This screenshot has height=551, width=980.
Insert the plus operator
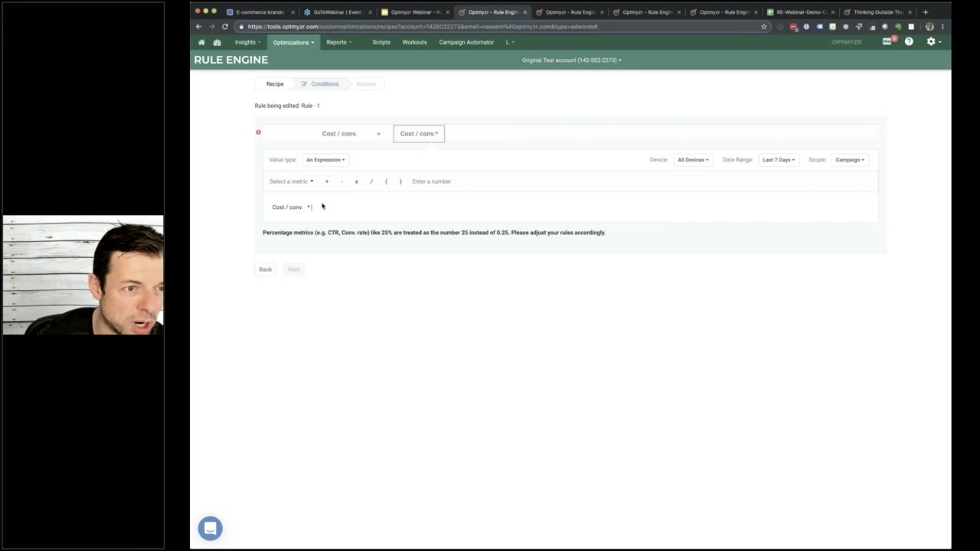(327, 181)
